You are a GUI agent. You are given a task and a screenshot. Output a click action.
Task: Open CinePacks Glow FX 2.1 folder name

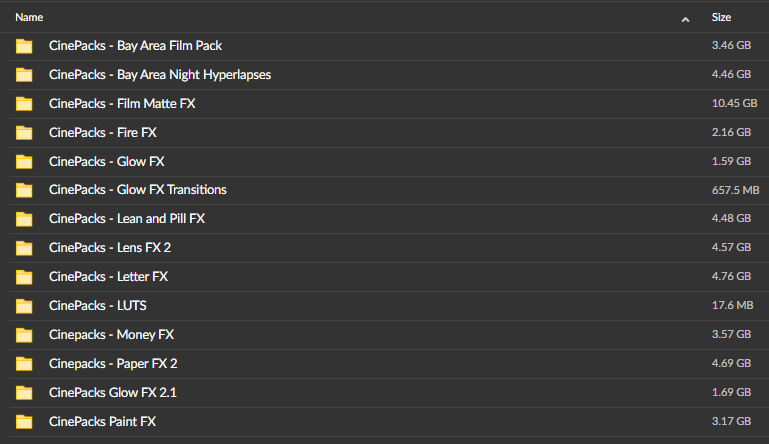pos(113,392)
